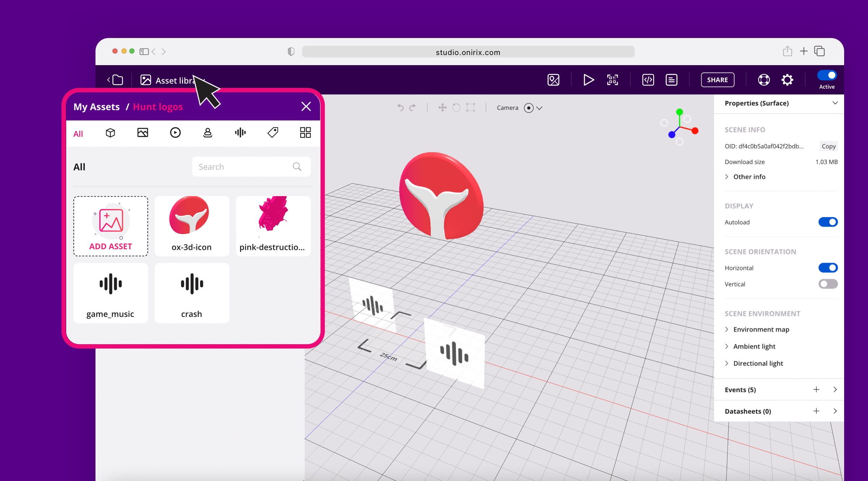Click the play preview icon

click(x=588, y=80)
